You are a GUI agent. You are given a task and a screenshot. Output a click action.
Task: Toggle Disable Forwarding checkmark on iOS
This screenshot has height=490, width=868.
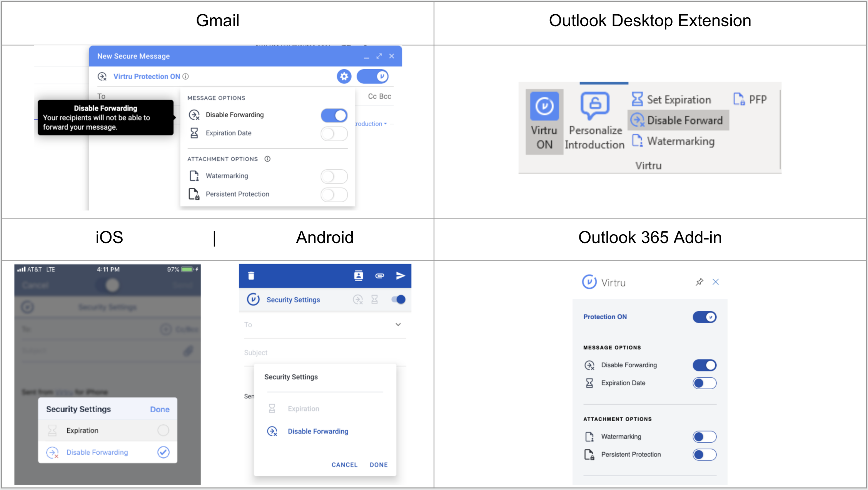point(163,452)
